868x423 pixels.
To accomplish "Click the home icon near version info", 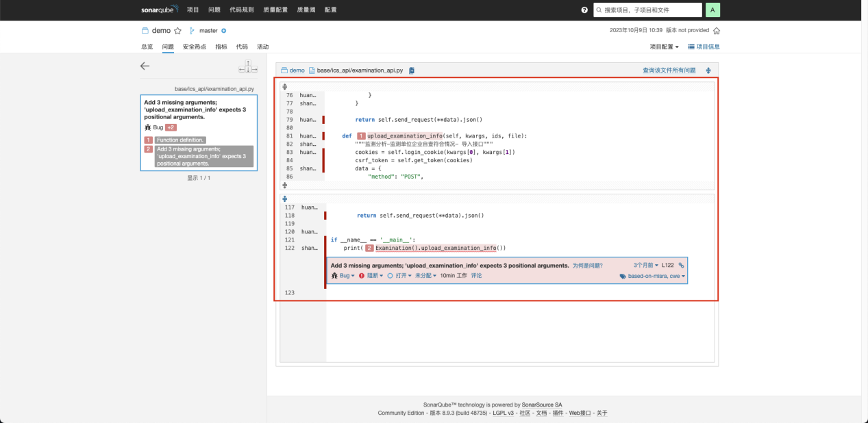I will click(717, 30).
